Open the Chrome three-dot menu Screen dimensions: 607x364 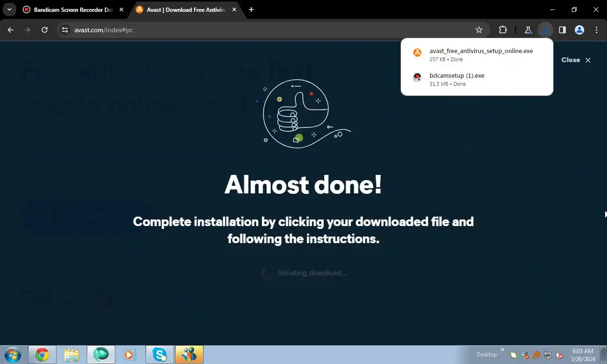(597, 30)
